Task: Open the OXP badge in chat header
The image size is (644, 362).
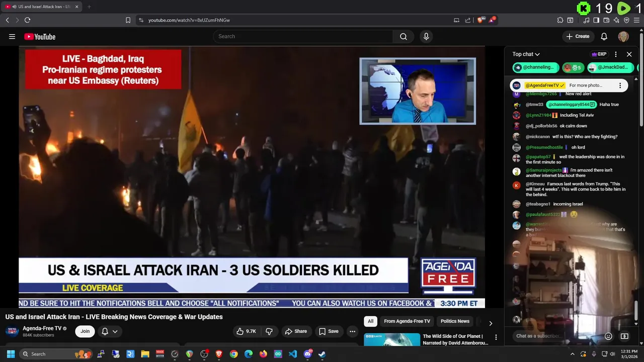Action: coord(599,54)
